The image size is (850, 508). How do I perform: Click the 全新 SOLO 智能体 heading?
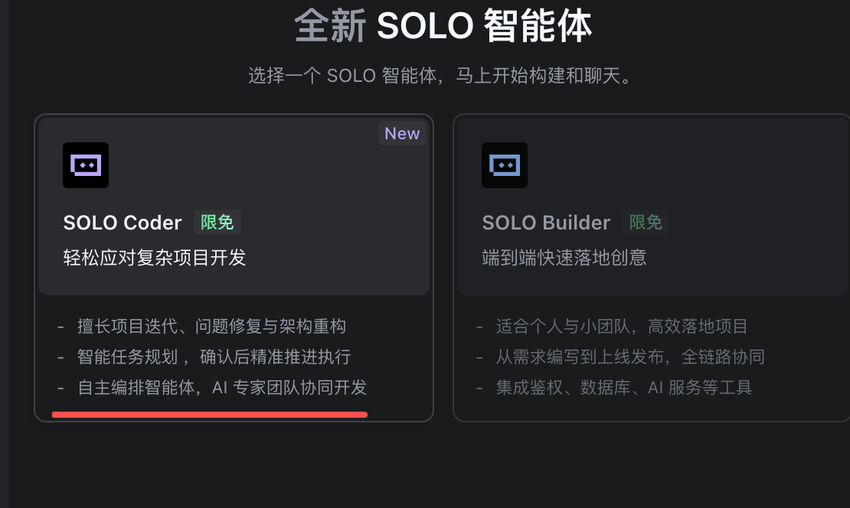coord(443,27)
